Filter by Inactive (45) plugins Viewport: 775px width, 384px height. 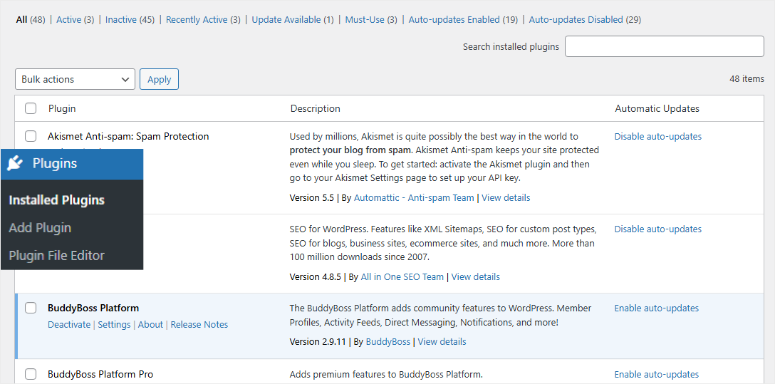click(x=130, y=20)
